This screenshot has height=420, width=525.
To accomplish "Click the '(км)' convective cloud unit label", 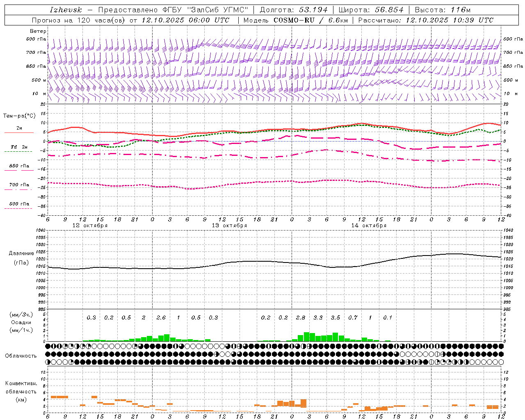I will tap(21, 399).
